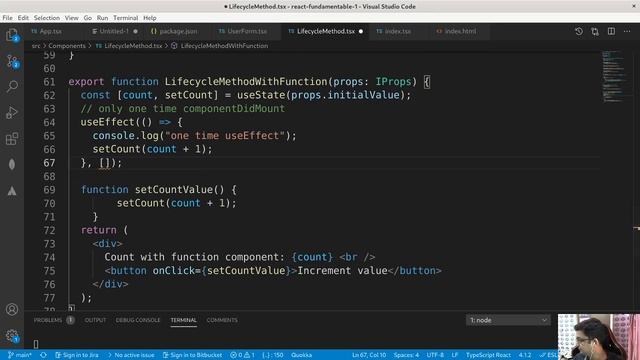640x360 pixels.
Task: Click 'LifecycleMethodWithFunction' on line 61
Action: point(246,82)
